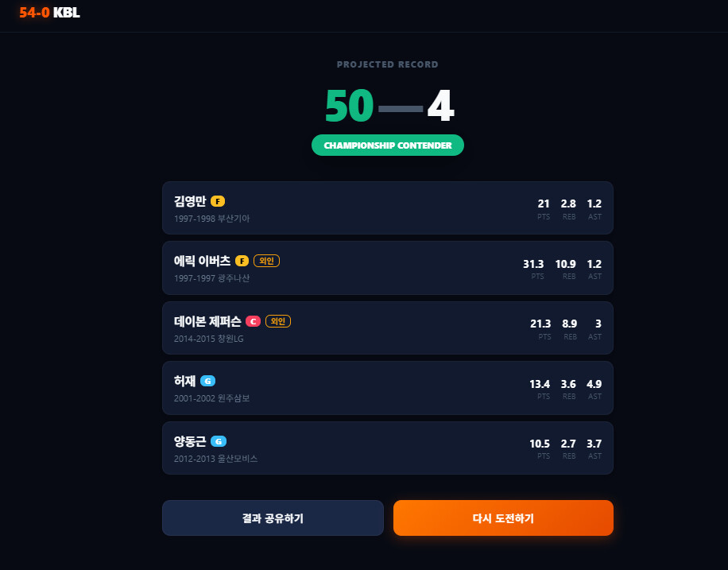Click the F position badge beside 에릭 이버츠
The image size is (728, 570).
pos(242,261)
